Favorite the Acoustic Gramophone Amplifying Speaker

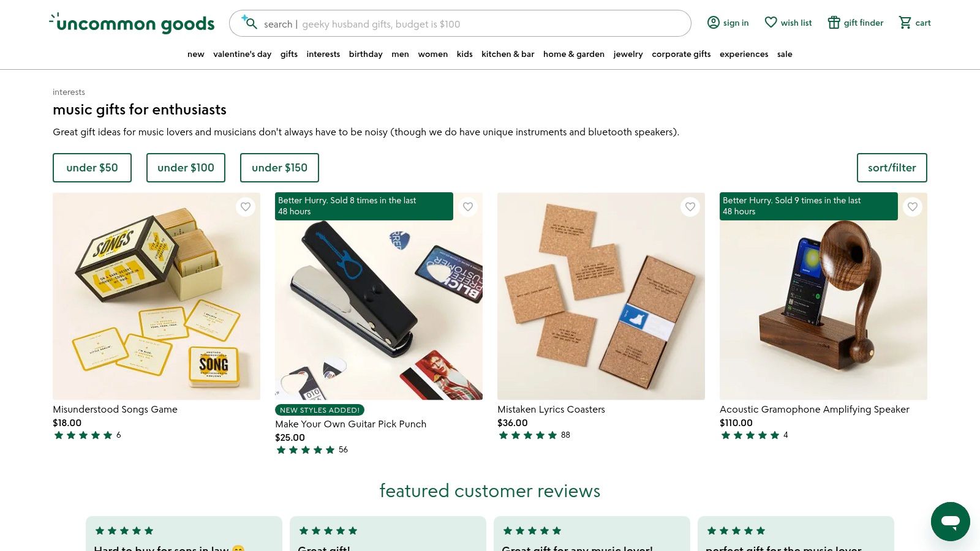pos(913,207)
